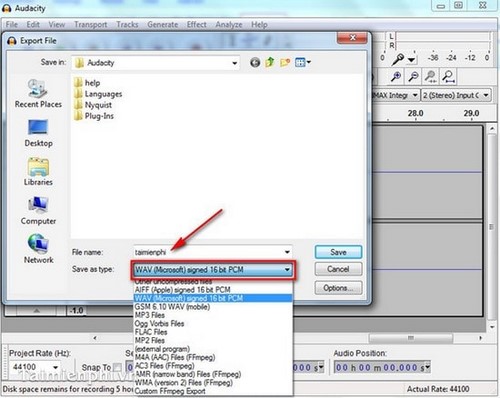The image size is (500, 398).
Task: Click the Fit Selection zoom tool in Audacity
Action: pos(431,77)
